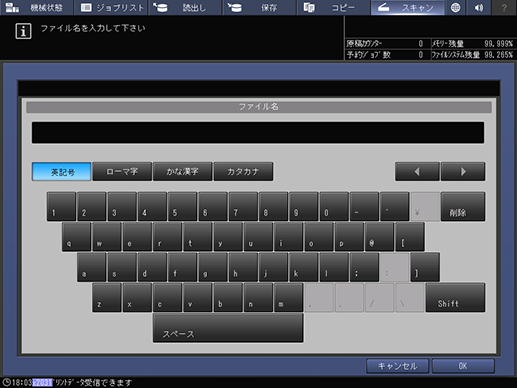Select the スキャン scan tab
The height and width of the screenshot is (388, 517).
407,7
